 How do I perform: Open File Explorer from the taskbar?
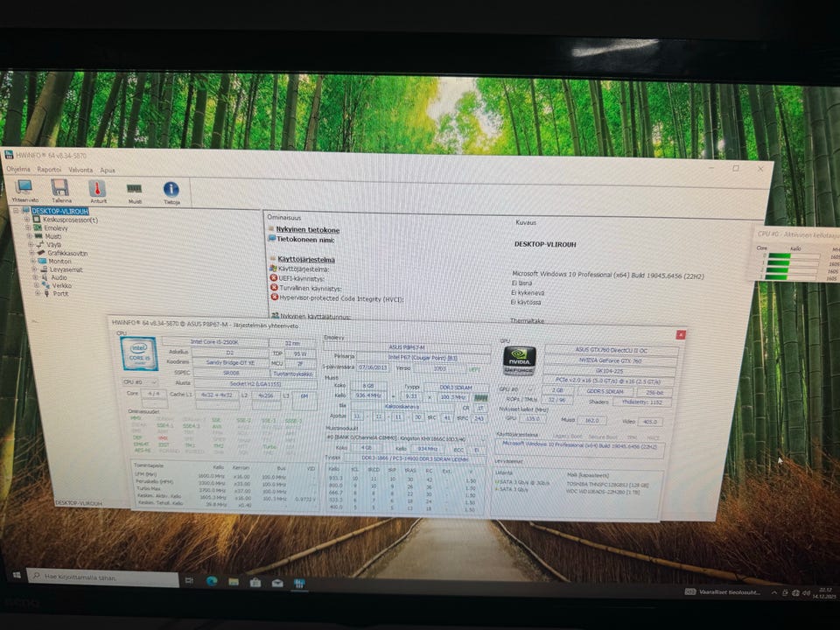coord(234,582)
